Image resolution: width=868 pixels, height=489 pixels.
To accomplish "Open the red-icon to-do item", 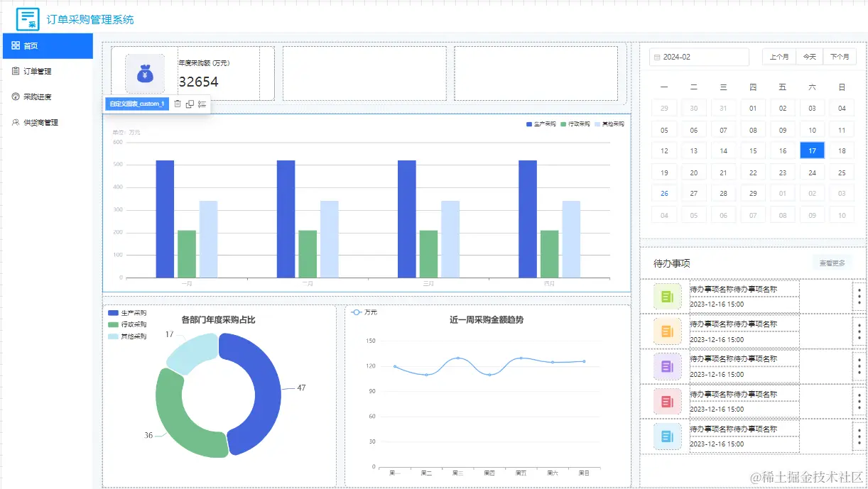I will tap(667, 401).
